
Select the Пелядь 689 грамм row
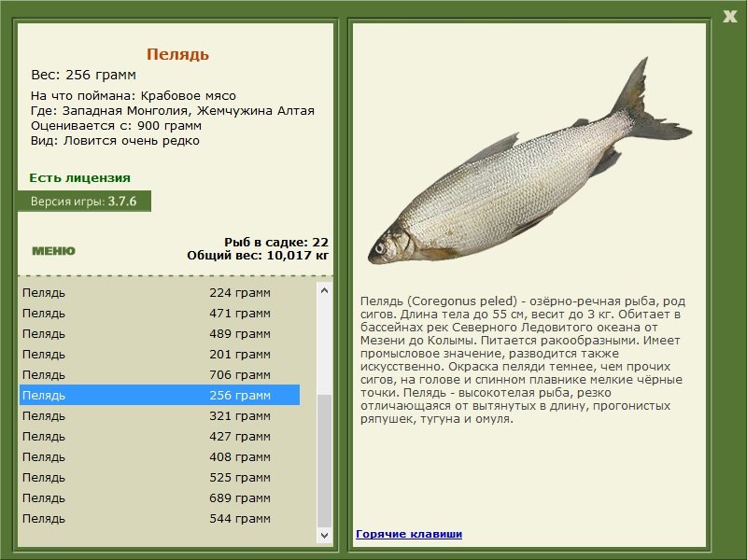(160, 497)
